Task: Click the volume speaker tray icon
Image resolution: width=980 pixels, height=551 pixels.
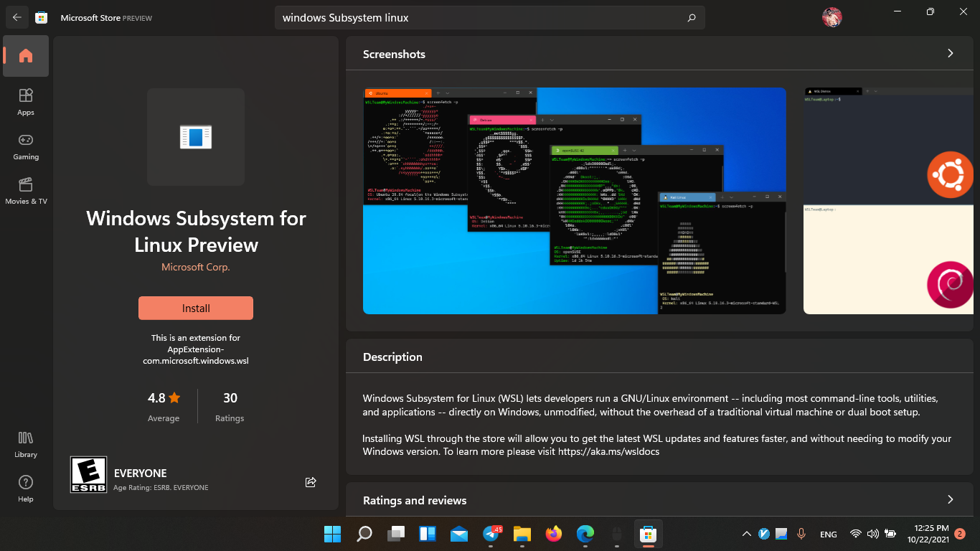Action: tap(872, 534)
